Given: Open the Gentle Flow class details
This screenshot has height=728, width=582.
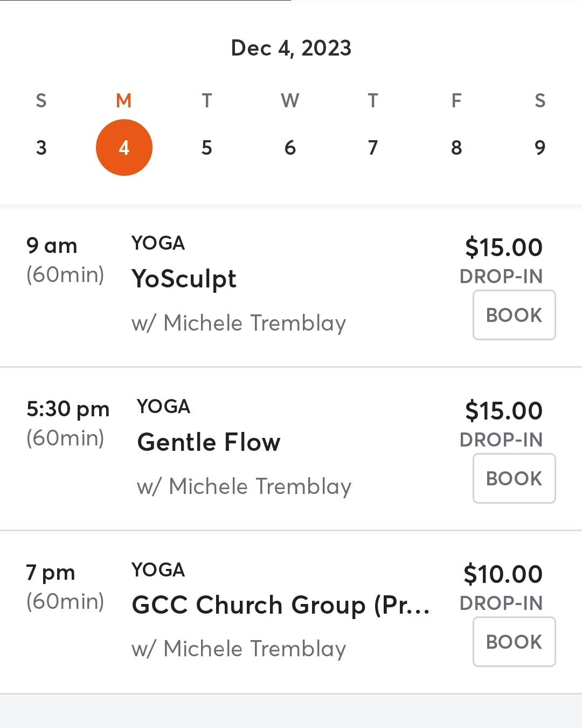Looking at the screenshot, I should point(209,442).
